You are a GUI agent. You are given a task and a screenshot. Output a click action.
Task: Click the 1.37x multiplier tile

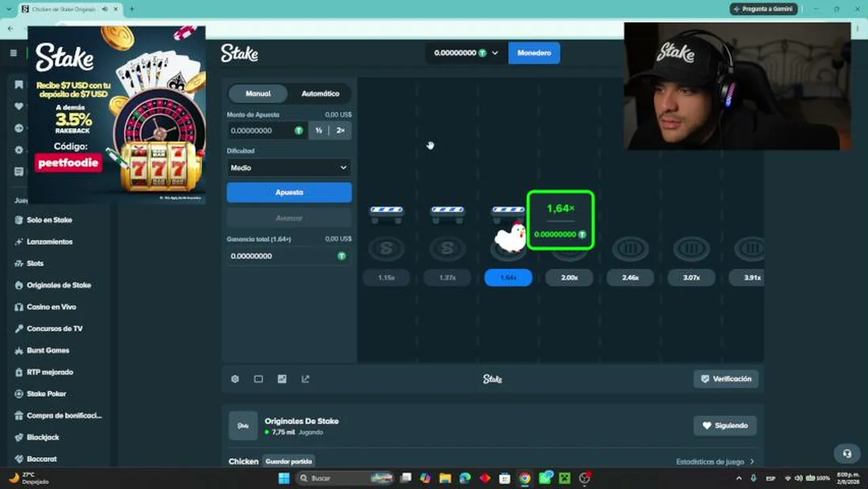pos(447,278)
